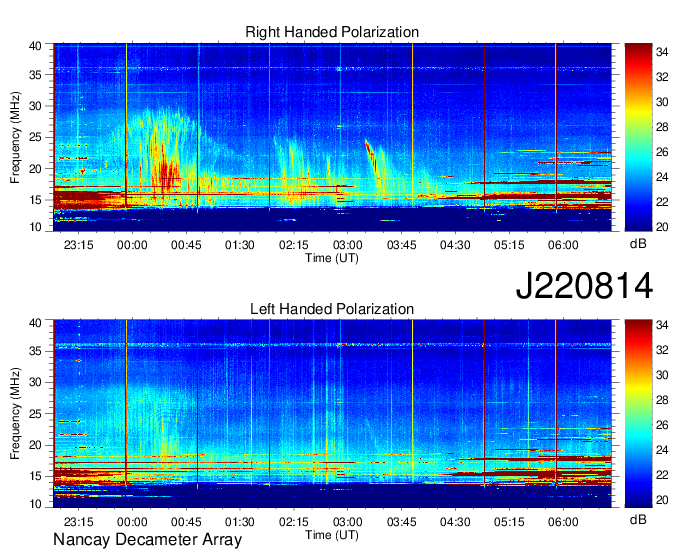
Task: Click the "26" value on Left Handed color bar
Action: pyautogui.click(x=662, y=425)
